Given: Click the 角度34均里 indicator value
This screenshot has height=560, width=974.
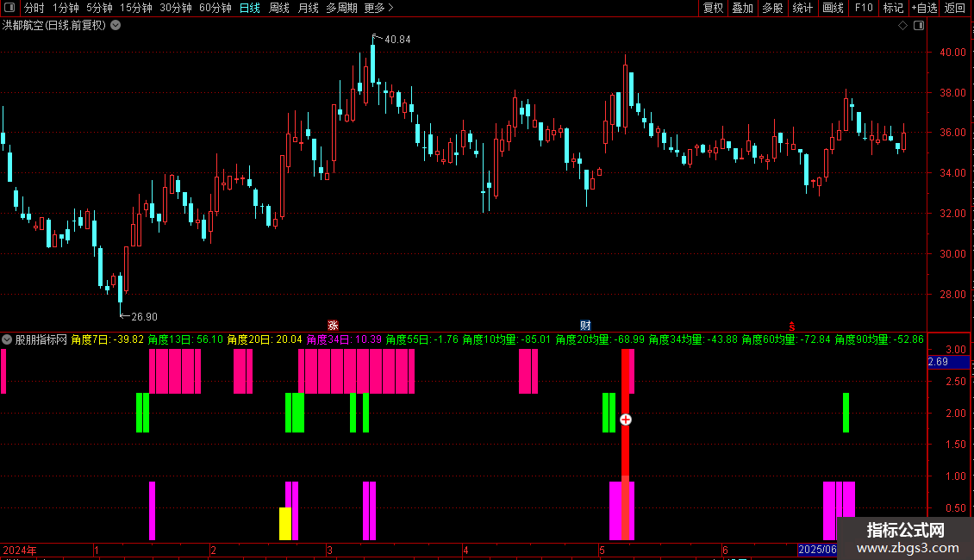Looking at the screenshot, I should point(693,339).
